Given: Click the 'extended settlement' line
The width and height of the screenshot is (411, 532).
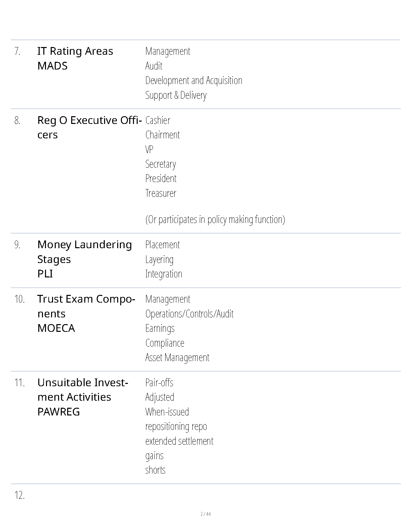Looking at the screenshot, I should 179,441.
